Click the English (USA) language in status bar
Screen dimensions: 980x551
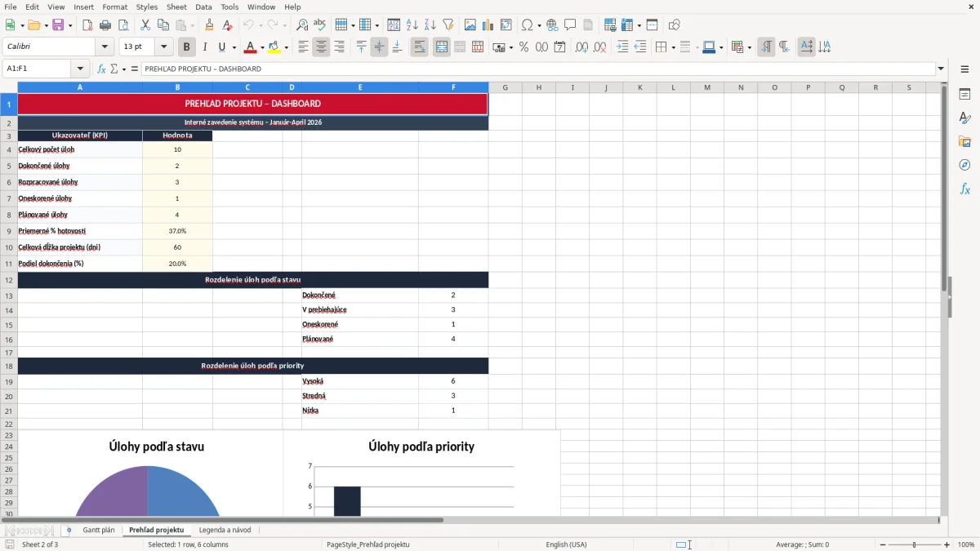pos(566,544)
